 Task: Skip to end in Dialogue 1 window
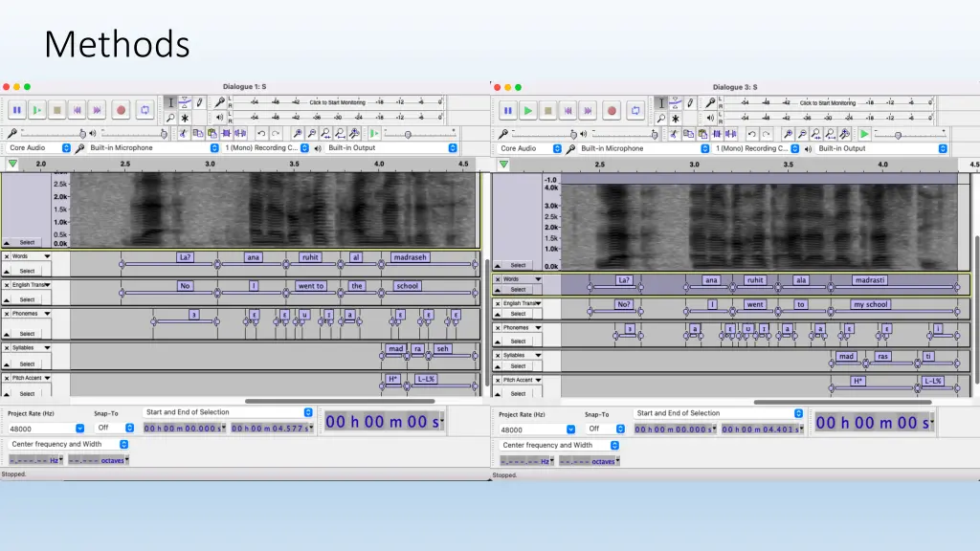(x=97, y=110)
